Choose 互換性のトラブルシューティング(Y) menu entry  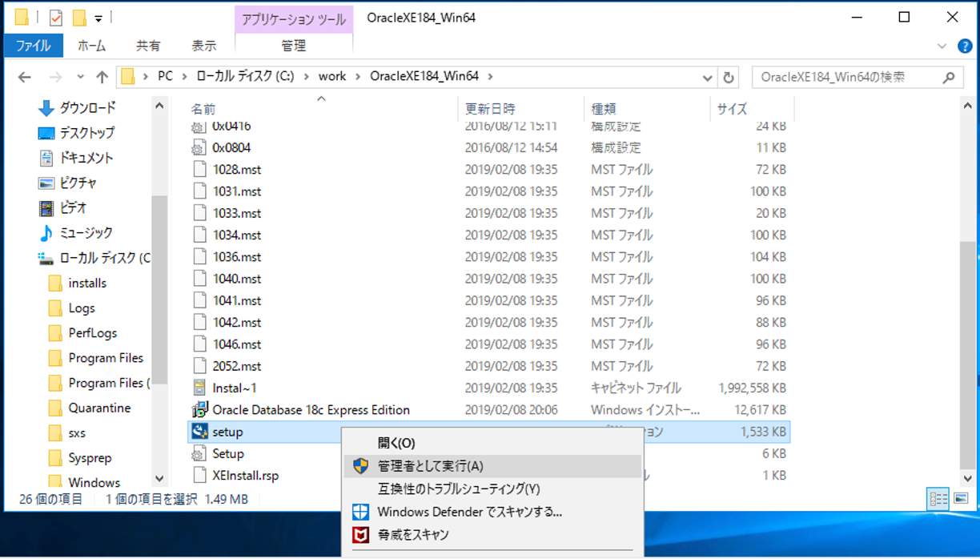492,489
